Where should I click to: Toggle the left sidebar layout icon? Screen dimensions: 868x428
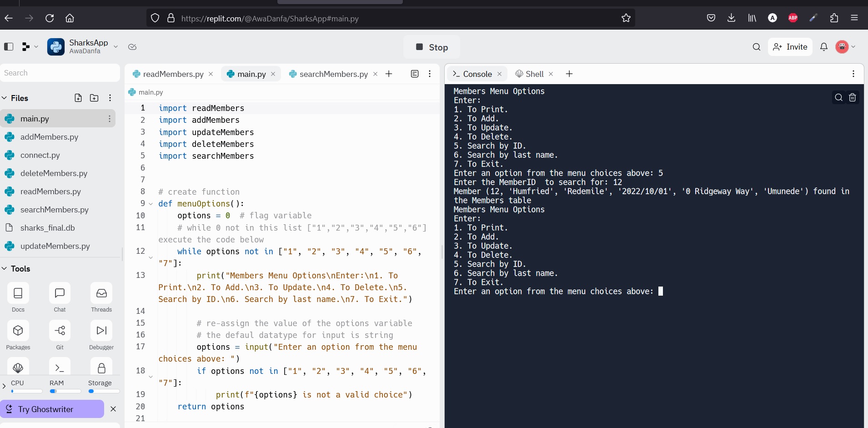[9, 47]
